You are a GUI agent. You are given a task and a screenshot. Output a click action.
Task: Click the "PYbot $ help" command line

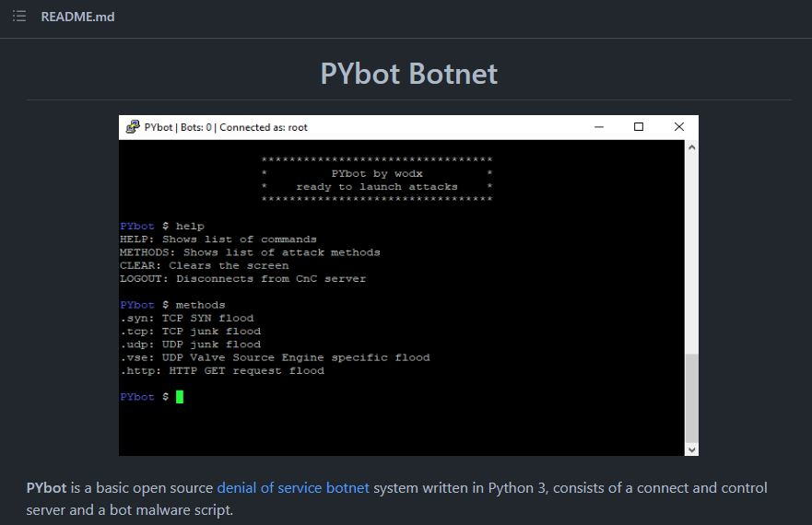tap(162, 226)
